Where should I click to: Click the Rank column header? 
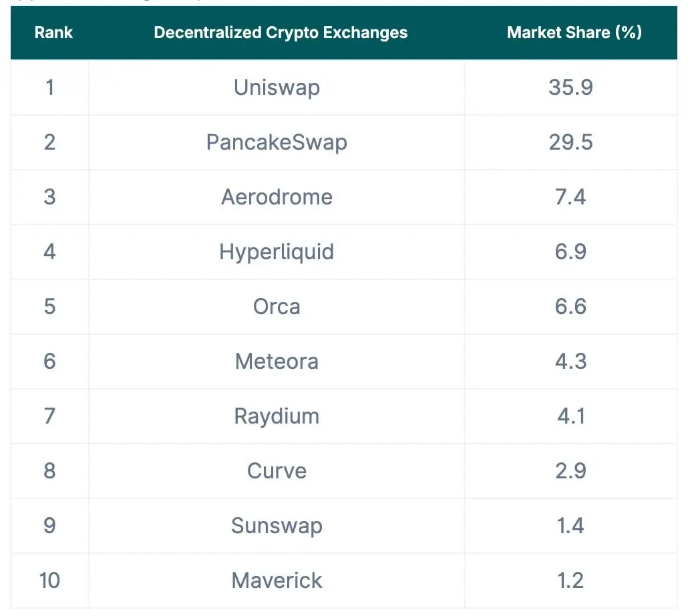pos(53,33)
